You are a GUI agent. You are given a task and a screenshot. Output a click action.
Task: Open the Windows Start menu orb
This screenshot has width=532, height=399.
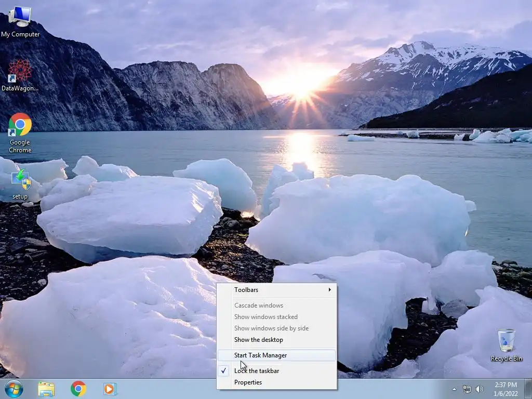click(14, 389)
